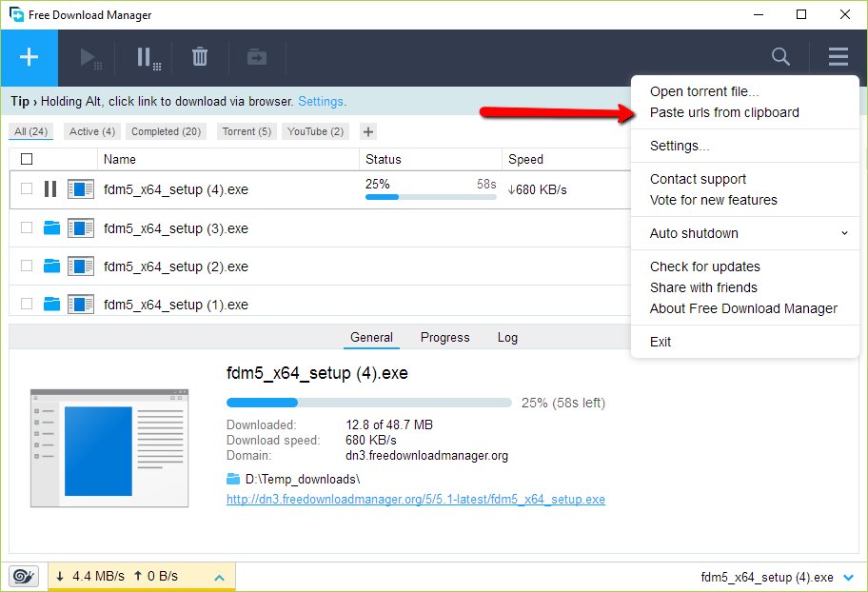Image resolution: width=868 pixels, height=592 pixels.
Task: Check the box for fdm5_x64_setup (4).exe
Action: (27, 188)
